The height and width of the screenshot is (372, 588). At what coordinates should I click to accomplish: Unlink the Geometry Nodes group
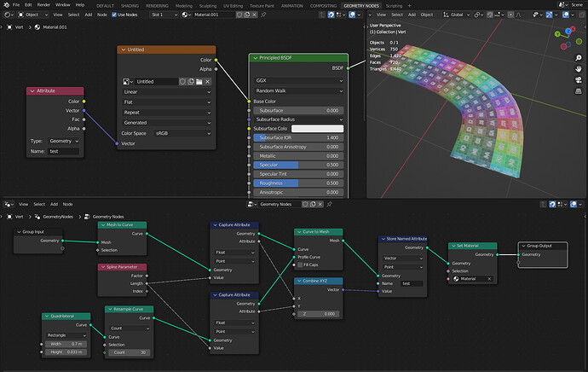(320, 204)
